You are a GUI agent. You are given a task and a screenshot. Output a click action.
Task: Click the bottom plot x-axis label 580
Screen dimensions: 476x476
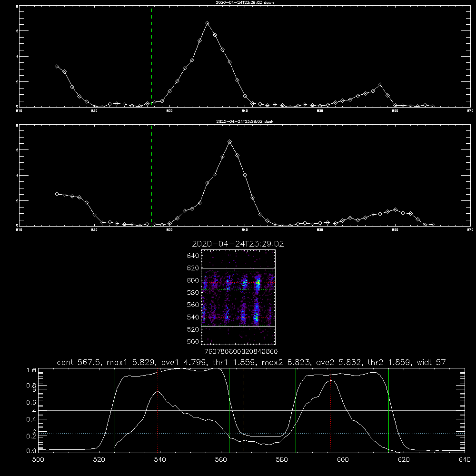[x=282, y=460]
